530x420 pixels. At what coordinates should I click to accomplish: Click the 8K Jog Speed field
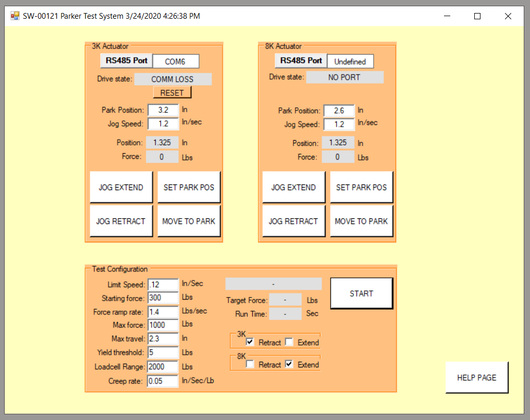339,125
